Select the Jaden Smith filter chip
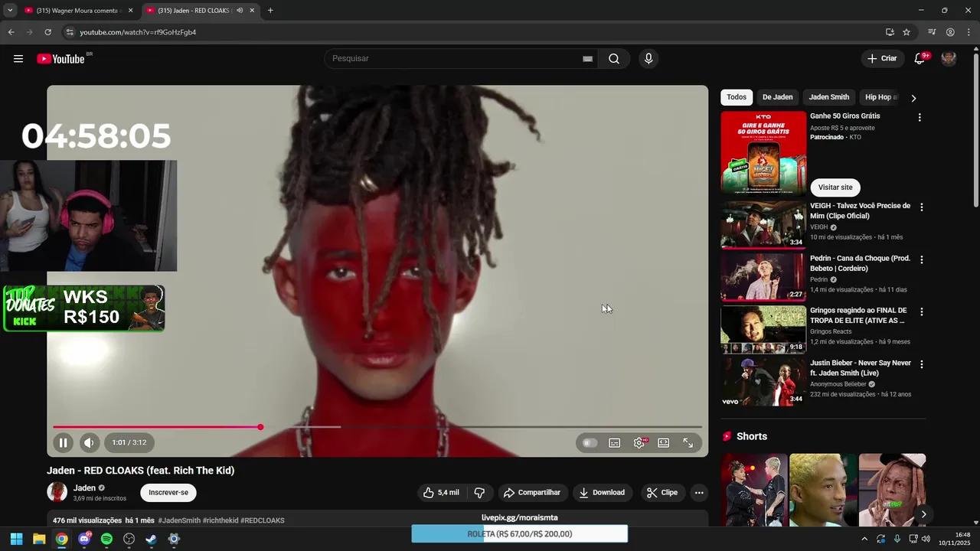The width and height of the screenshot is (980, 551). point(829,97)
